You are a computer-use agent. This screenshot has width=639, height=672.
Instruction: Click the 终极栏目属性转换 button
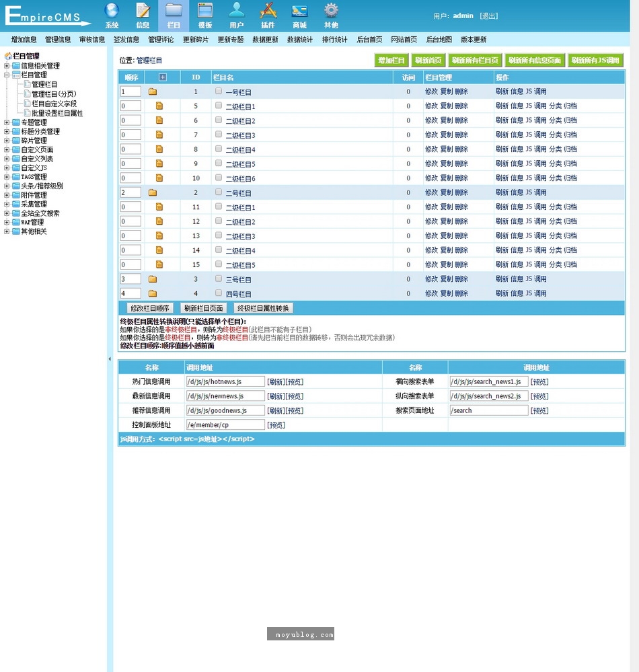(263, 308)
